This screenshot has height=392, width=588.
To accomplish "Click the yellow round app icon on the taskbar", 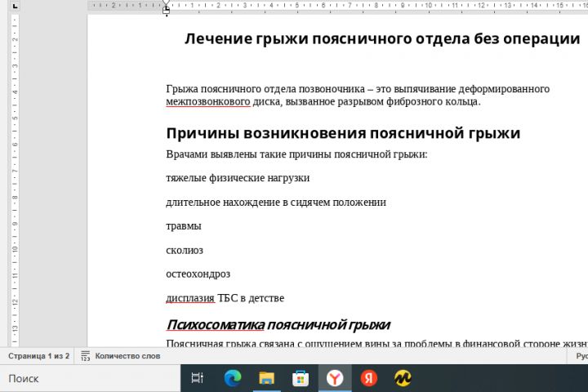I will (x=403, y=378).
